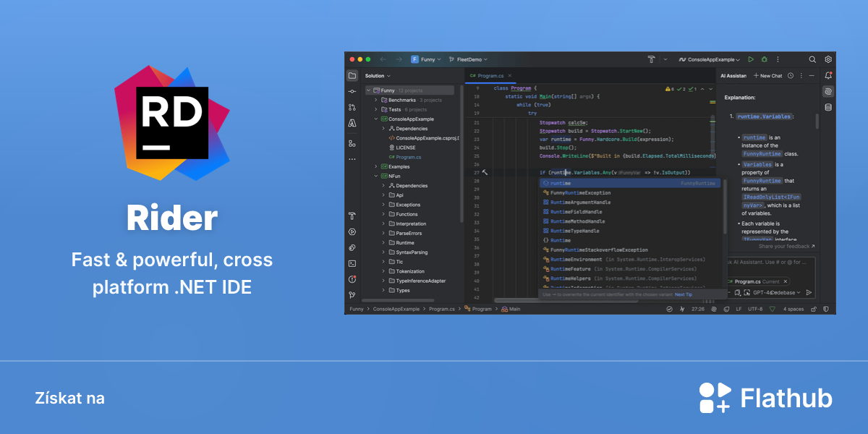
Task: Open the Terminal tool window icon
Action: tap(352, 263)
